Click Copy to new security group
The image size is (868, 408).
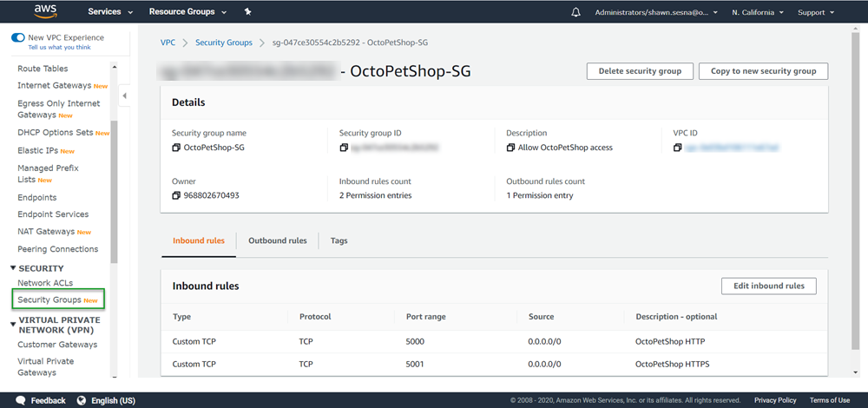pos(763,71)
